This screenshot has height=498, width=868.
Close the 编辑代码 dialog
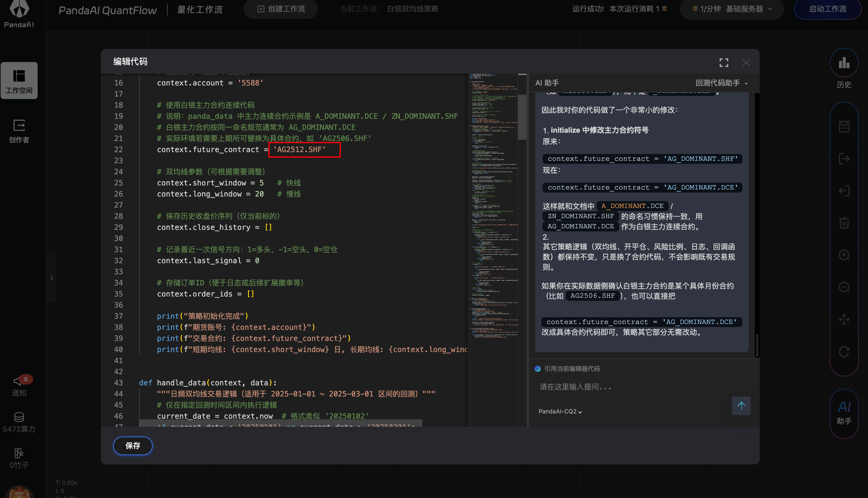(x=746, y=63)
